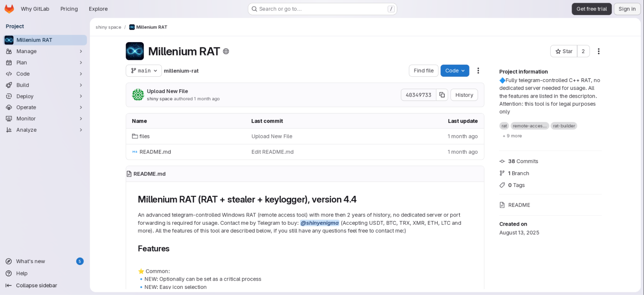Click the Deploy icon in sidebar
The height and width of the screenshot is (295, 644).
[x=9, y=96]
